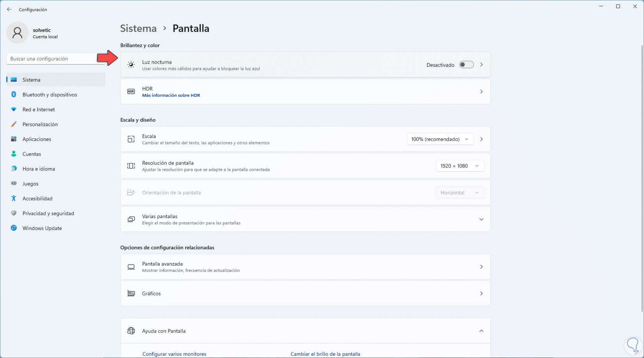Open the Escala 100% dropdown
The image size is (644, 358).
pos(440,139)
